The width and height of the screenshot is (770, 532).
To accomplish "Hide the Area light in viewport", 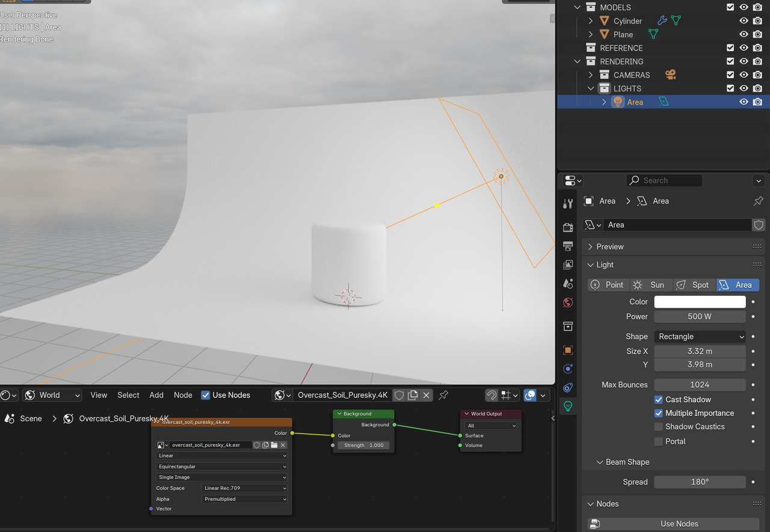I will coord(744,102).
